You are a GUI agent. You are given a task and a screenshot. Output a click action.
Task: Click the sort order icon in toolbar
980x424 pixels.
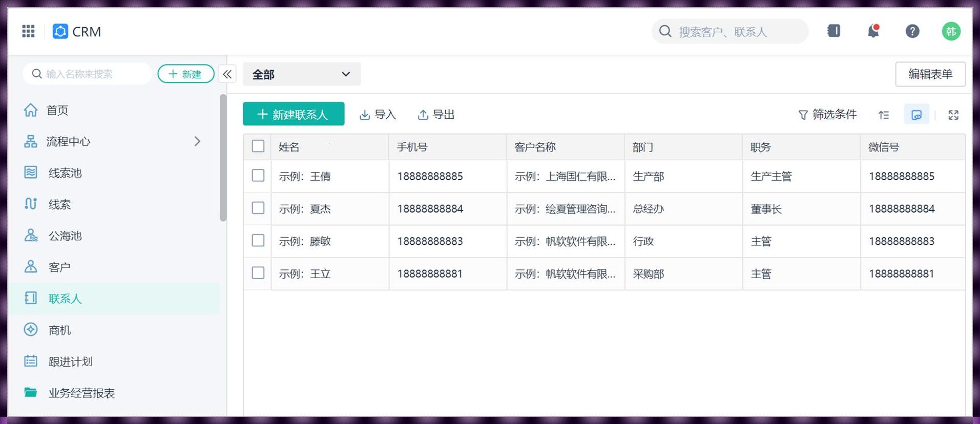884,115
